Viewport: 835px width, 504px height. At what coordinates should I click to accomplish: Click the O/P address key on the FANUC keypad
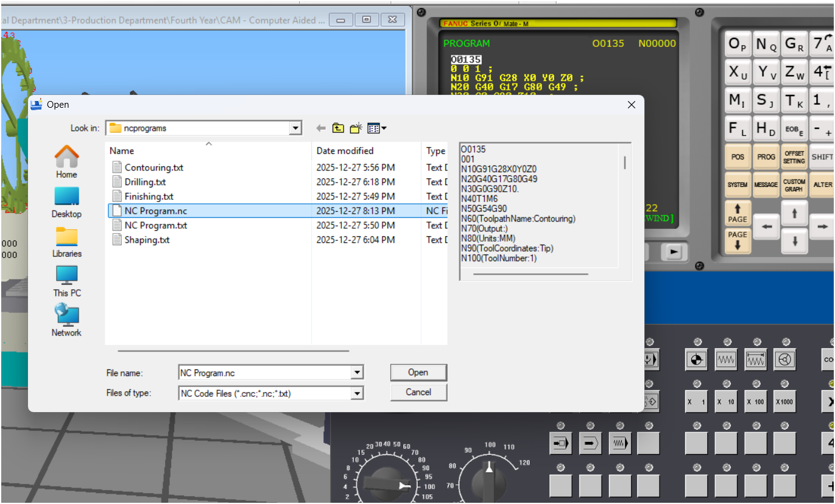(x=738, y=44)
